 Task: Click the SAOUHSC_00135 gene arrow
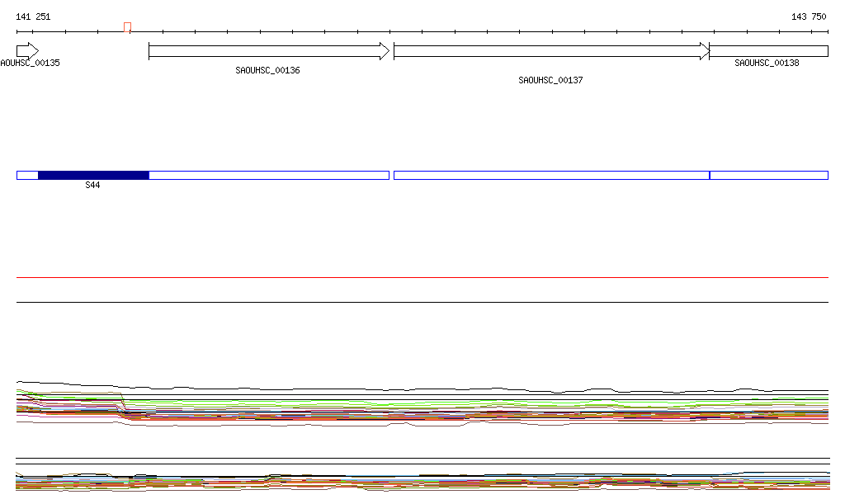(x=26, y=51)
